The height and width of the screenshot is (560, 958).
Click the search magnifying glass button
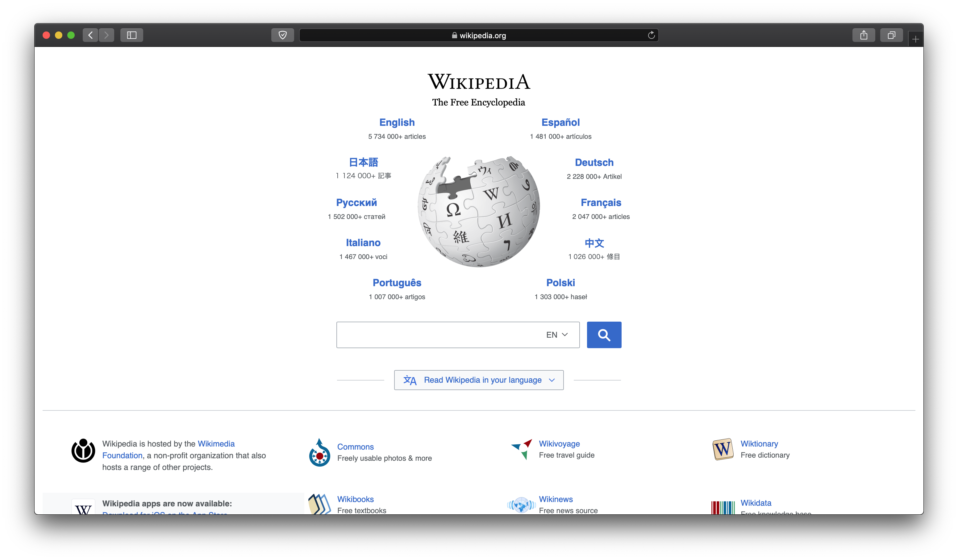(x=604, y=335)
